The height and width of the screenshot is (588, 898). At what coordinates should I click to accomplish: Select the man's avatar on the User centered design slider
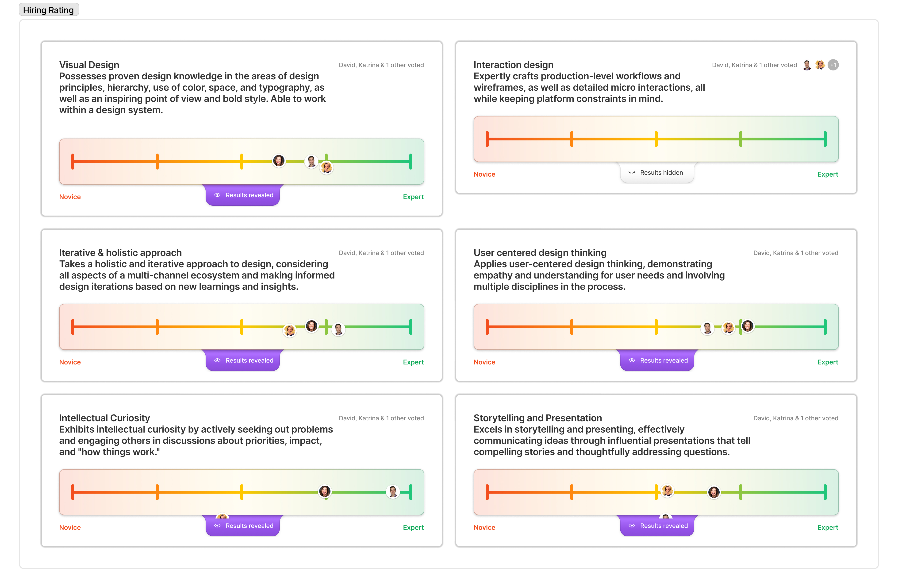point(707,328)
